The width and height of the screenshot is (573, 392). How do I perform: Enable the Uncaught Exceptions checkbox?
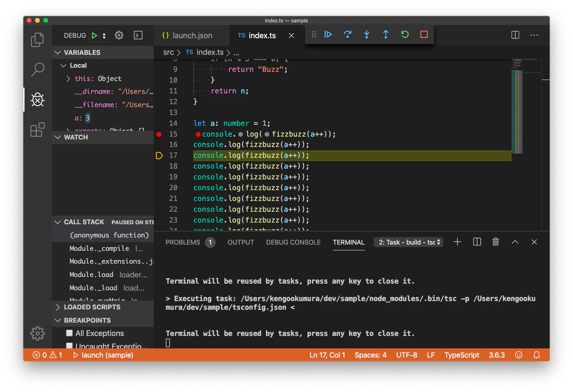coord(69,345)
